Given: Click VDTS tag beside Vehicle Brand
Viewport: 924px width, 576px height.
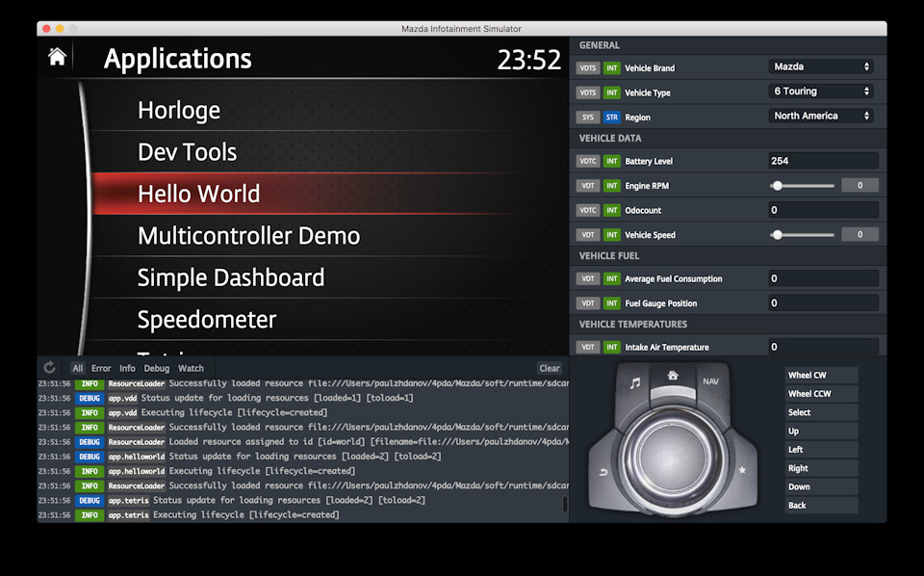Looking at the screenshot, I should 587,67.
